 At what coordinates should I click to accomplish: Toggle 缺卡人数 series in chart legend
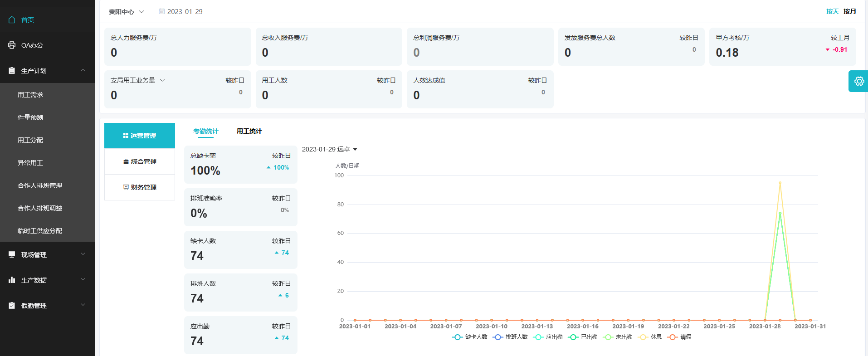point(470,337)
